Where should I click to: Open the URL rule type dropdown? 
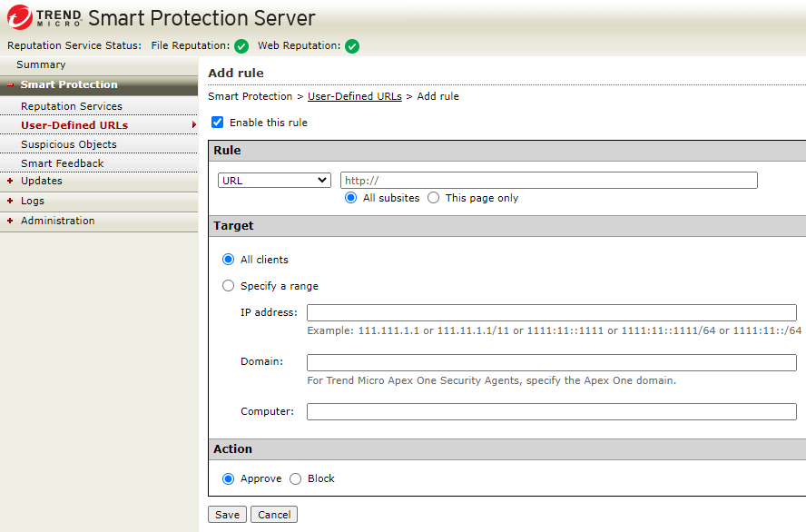coord(274,181)
